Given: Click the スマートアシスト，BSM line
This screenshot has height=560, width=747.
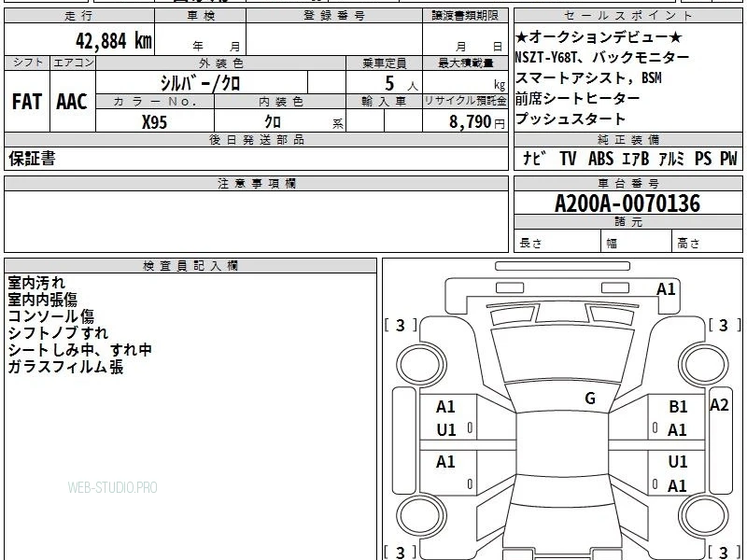Looking at the screenshot, I should 588,77.
